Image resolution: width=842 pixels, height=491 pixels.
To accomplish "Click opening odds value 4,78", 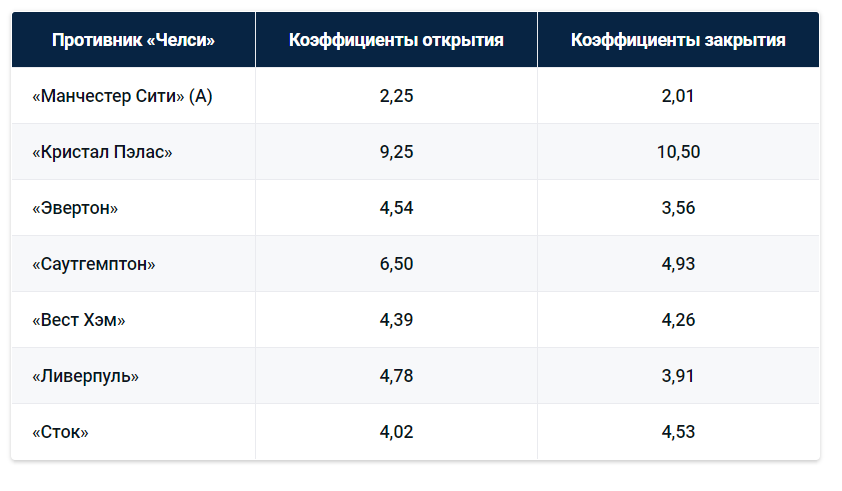I will pos(396,376).
